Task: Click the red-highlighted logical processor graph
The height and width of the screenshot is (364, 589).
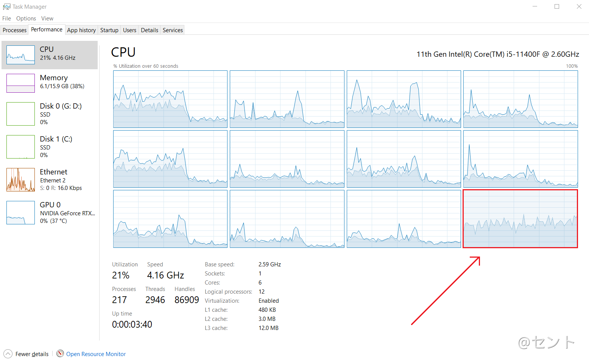Action: pyautogui.click(x=520, y=219)
